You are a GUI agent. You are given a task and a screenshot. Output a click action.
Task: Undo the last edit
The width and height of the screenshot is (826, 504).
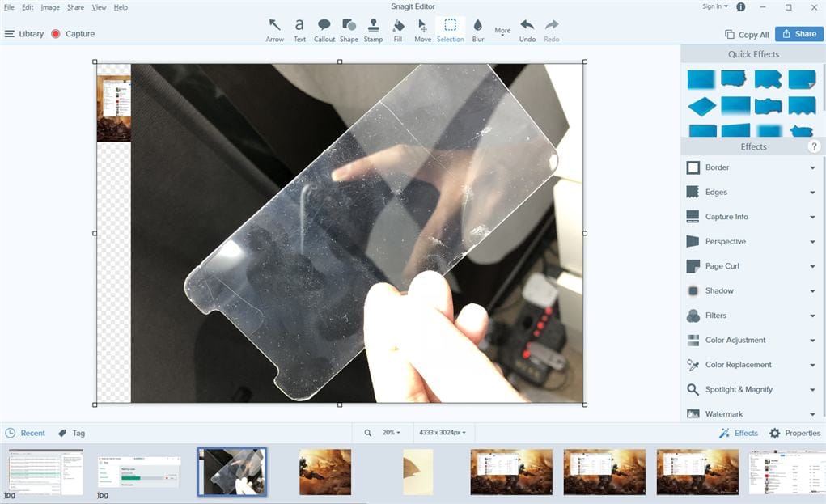tap(527, 28)
